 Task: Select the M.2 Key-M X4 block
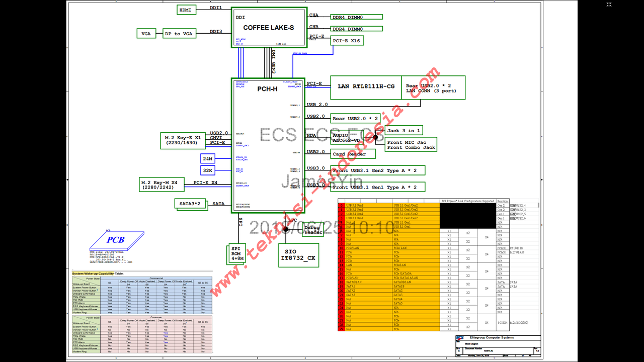pyautogui.click(x=162, y=185)
